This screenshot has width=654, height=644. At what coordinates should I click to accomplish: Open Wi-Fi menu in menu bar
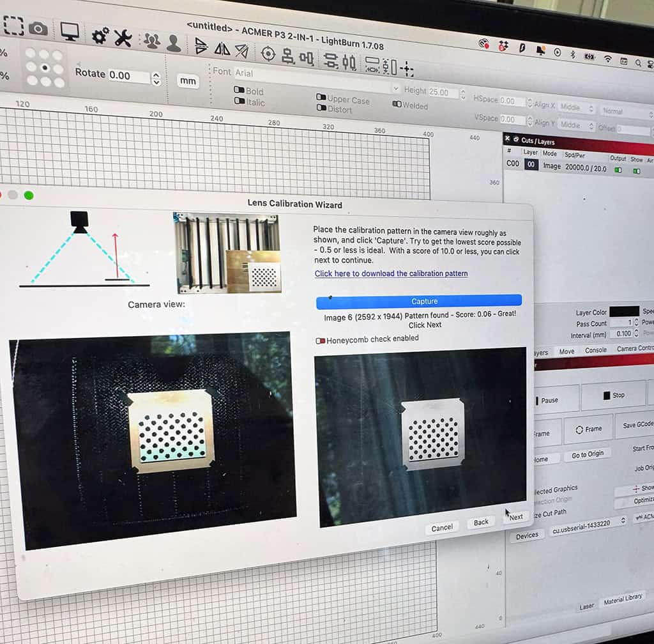pyautogui.click(x=608, y=58)
